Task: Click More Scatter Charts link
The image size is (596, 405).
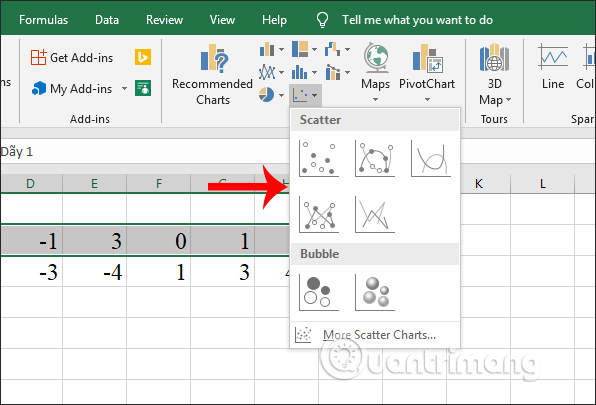Action: pyautogui.click(x=379, y=335)
